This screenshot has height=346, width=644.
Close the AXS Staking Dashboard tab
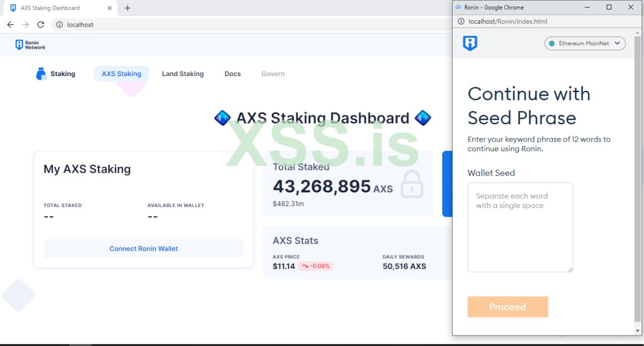coord(110,8)
